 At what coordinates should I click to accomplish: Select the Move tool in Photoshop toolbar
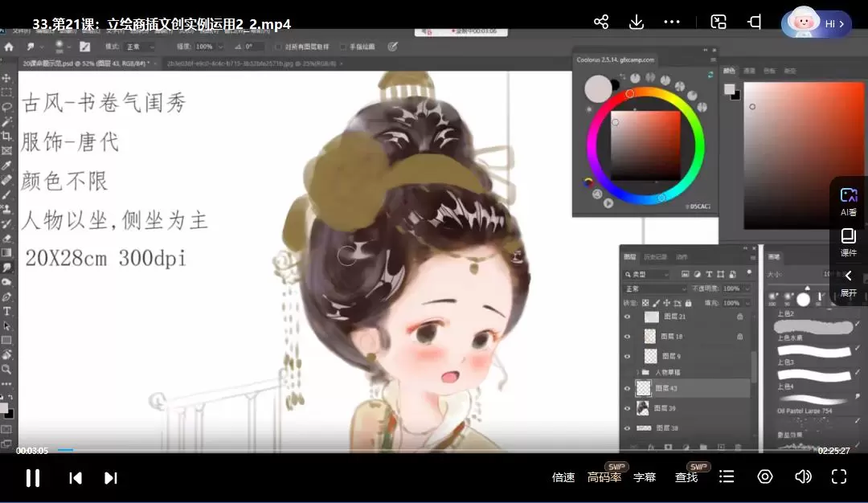coord(6,78)
